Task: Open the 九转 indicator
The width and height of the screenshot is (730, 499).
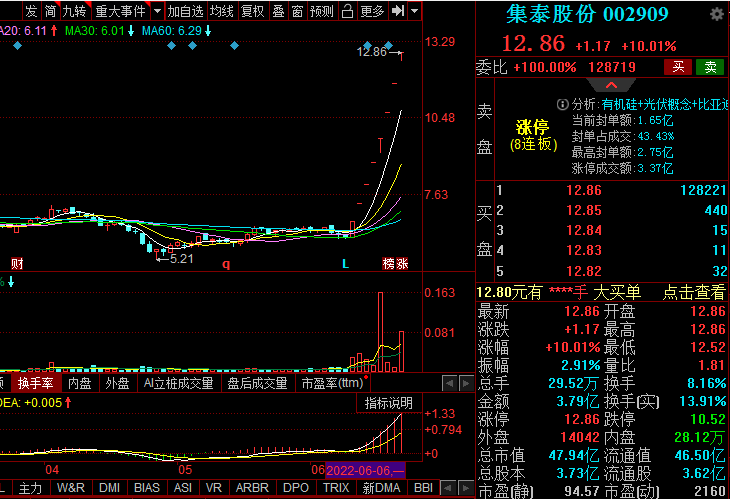Action: coord(75,11)
